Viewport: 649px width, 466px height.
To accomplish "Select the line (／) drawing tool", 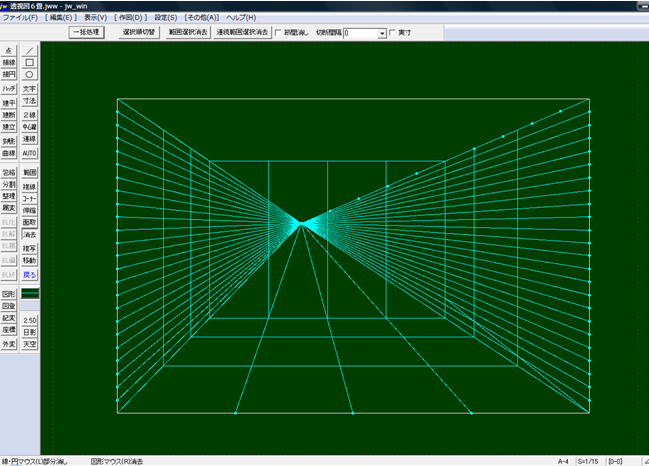I will point(30,49).
